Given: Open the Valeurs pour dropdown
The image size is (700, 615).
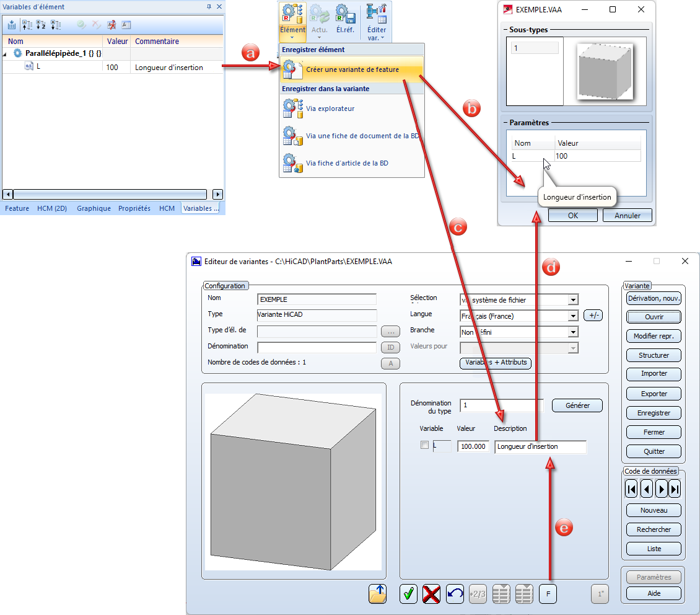Looking at the screenshot, I should (x=573, y=348).
